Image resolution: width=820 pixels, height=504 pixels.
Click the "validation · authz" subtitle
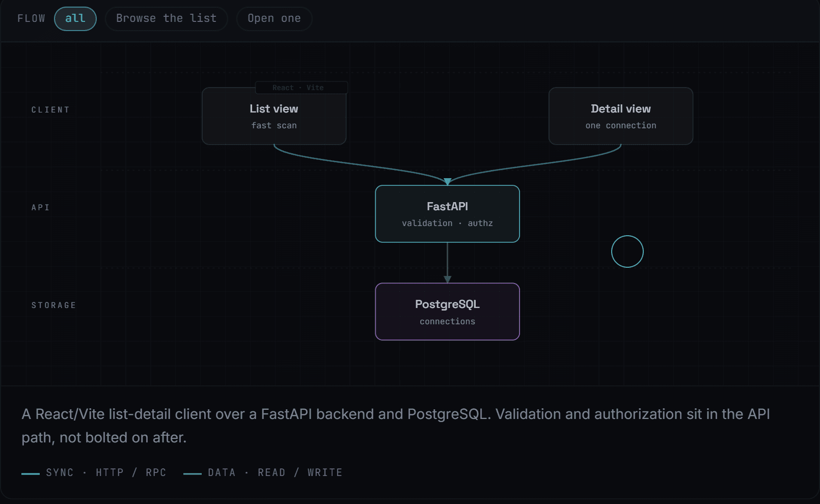pyautogui.click(x=447, y=223)
